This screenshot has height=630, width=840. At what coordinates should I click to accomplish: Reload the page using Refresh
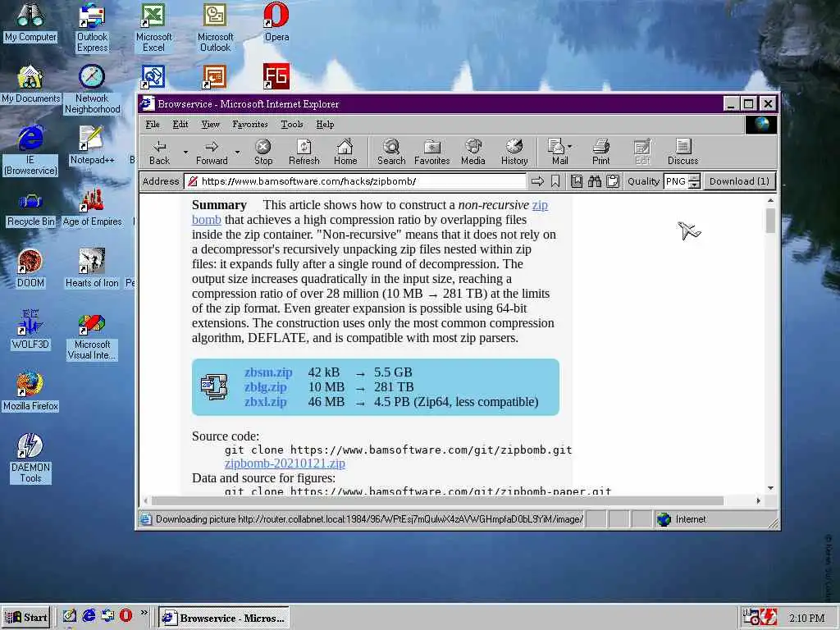tap(304, 152)
